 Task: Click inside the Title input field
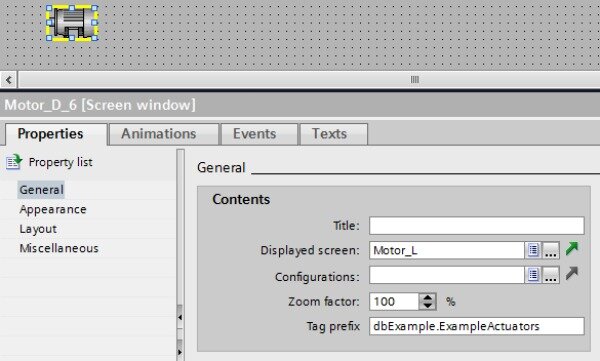point(476,225)
